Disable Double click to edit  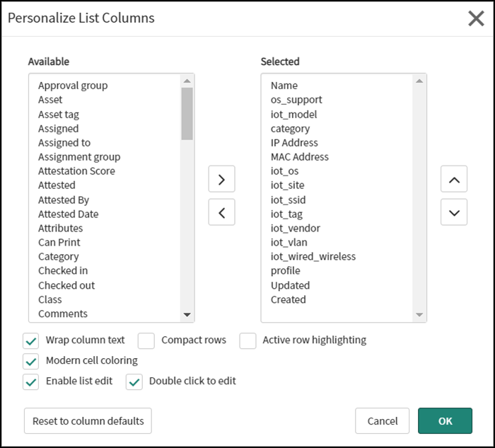click(134, 381)
